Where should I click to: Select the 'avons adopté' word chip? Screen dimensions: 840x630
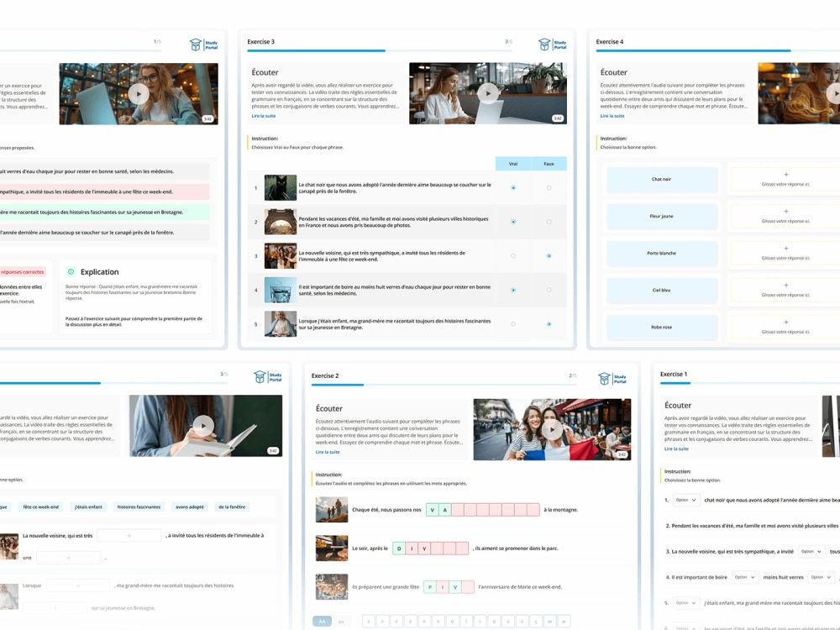click(190, 507)
